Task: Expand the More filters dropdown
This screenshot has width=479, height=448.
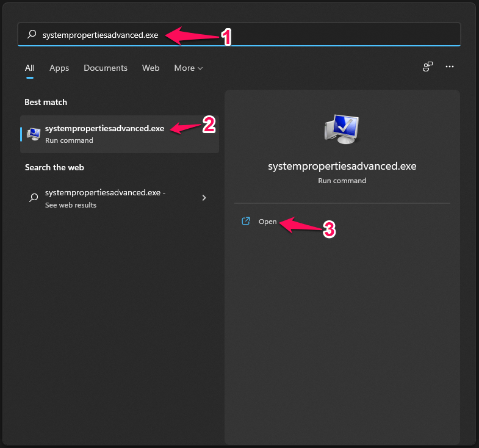Action: (188, 68)
